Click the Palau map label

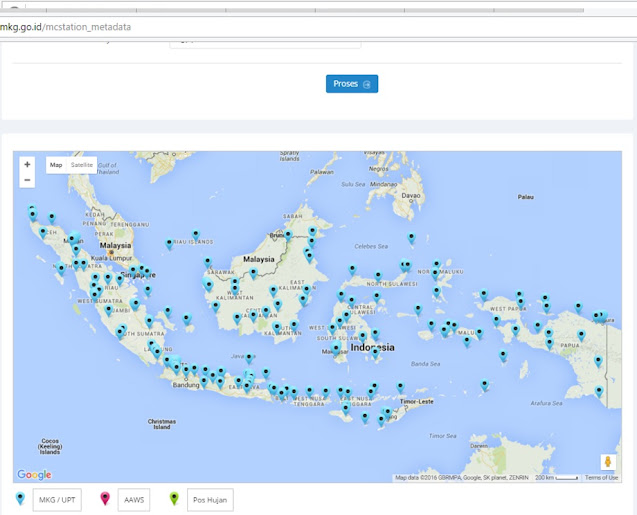click(x=525, y=197)
